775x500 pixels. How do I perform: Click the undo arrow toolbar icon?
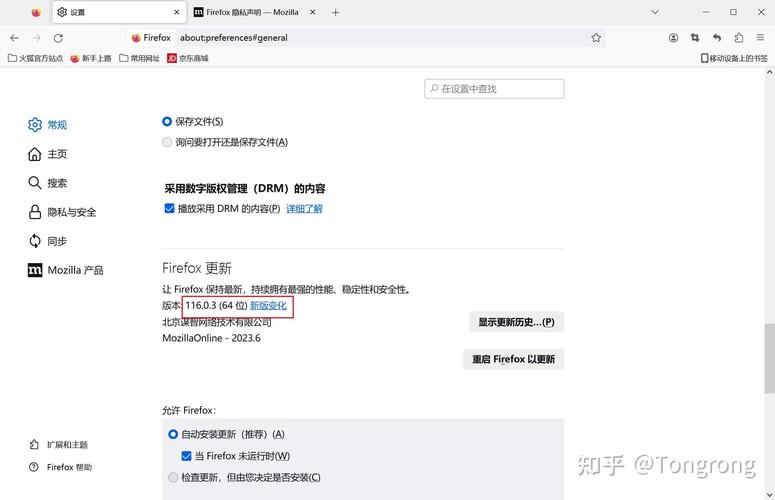point(717,38)
